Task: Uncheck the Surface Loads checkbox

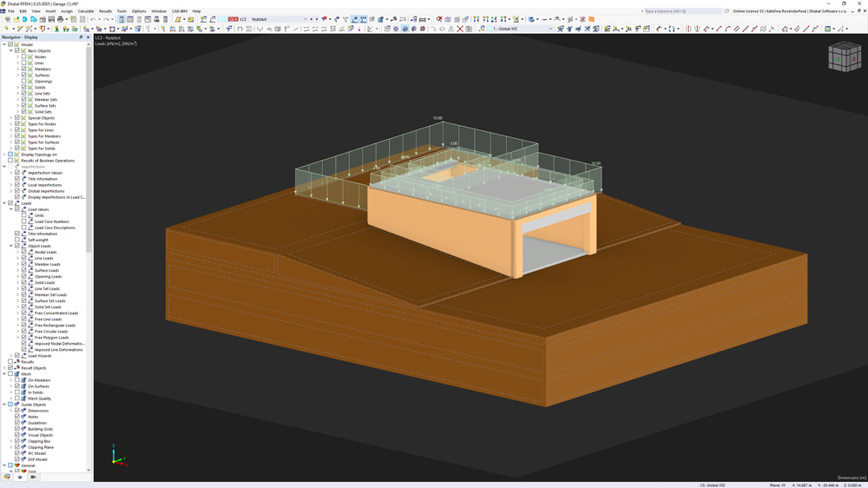Action: coord(23,270)
